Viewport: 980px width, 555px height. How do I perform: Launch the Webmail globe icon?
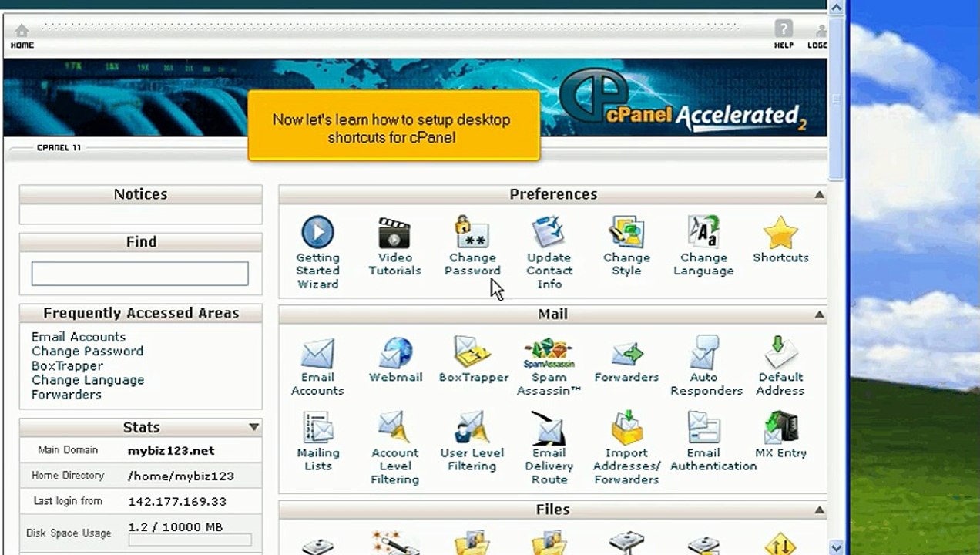pos(395,353)
